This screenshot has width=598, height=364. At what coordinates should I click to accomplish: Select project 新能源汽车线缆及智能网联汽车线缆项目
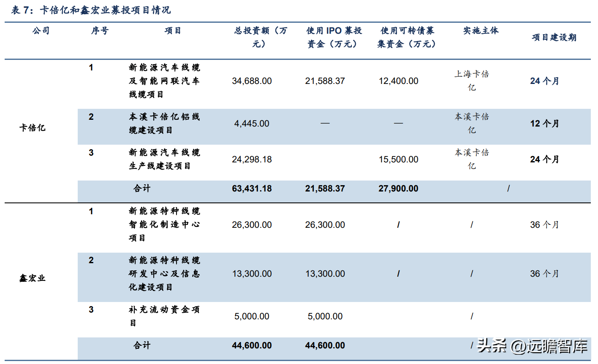[x=164, y=81]
